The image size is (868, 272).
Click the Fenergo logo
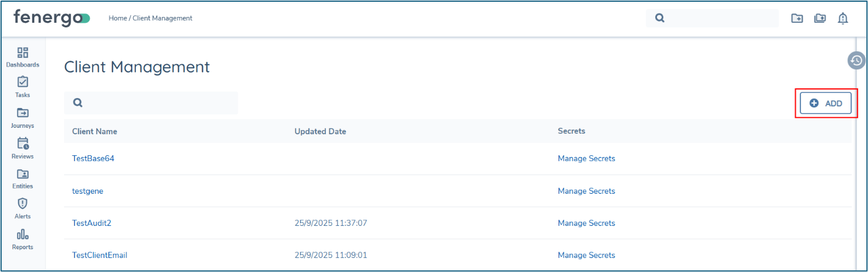(51, 18)
